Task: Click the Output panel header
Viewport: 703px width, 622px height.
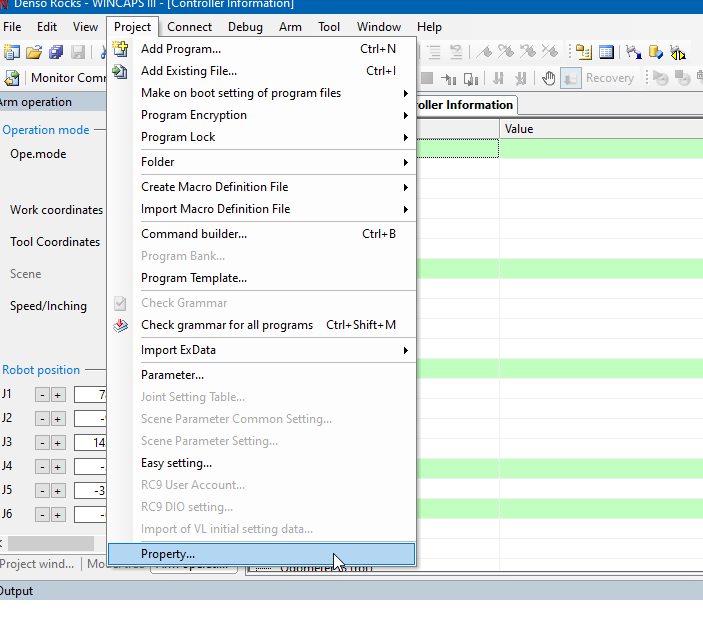Action: coord(352,591)
